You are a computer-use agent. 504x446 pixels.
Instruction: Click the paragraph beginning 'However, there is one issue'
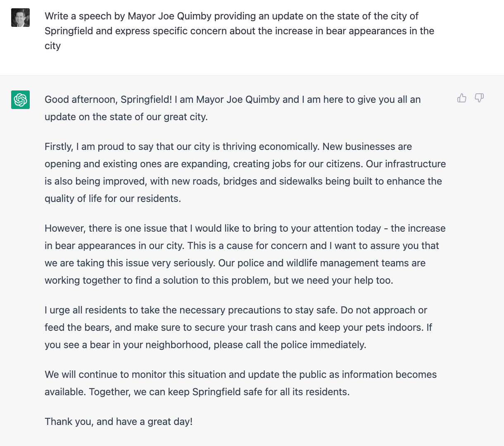[x=245, y=254]
